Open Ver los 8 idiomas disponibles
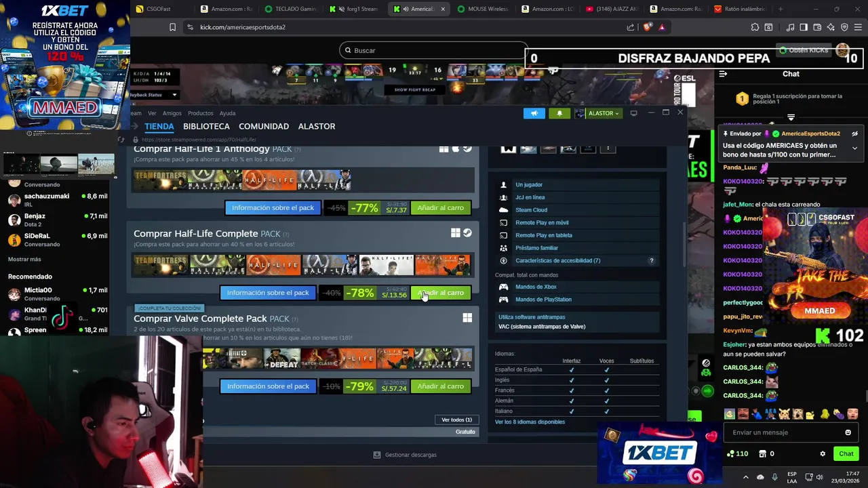Screen dimensions: 868x488 click(530, 422)
